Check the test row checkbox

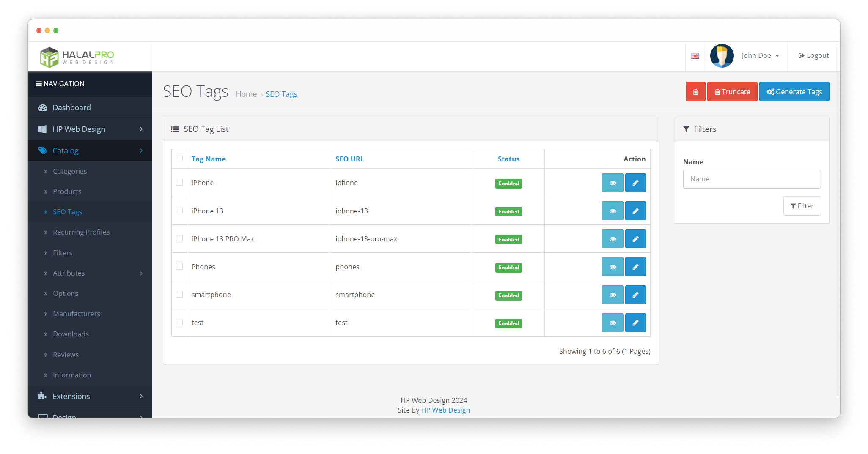pyautogui.click(x=179, y=322)
